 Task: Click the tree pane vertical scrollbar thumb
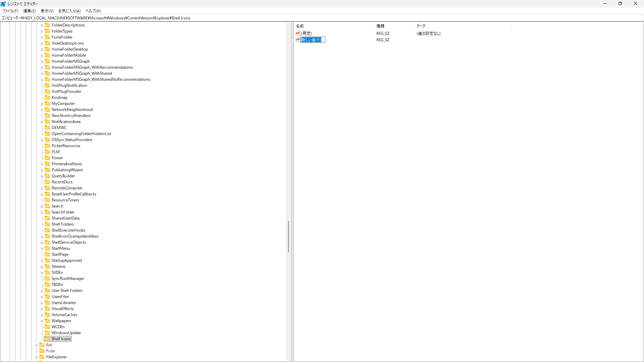coord(288,236)
